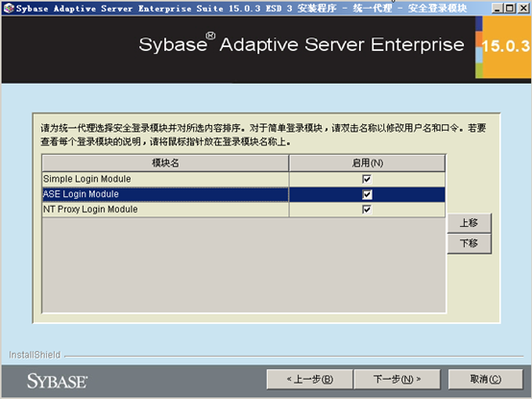The width and height of the screenshot is (532, 399).
Task: Click the 上移 (move up) button
Action: (x=469, y=223)
